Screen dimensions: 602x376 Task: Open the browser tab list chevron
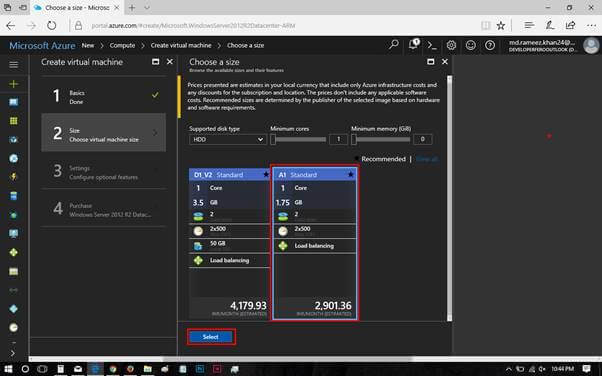(x=147, y=8)
